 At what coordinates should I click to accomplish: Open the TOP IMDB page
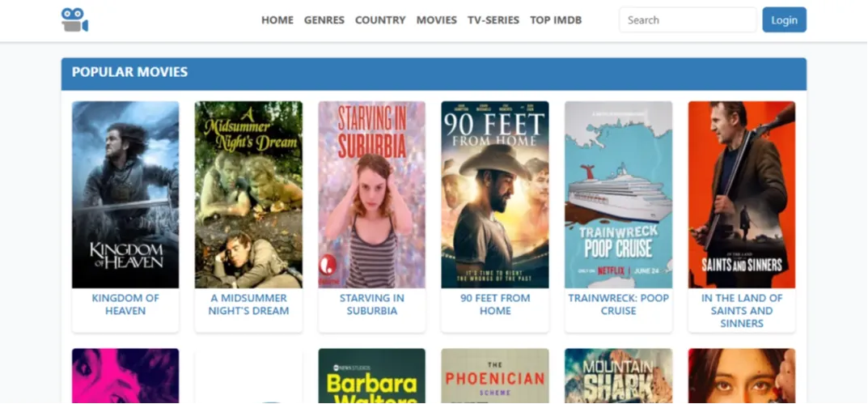click(556, 20)
